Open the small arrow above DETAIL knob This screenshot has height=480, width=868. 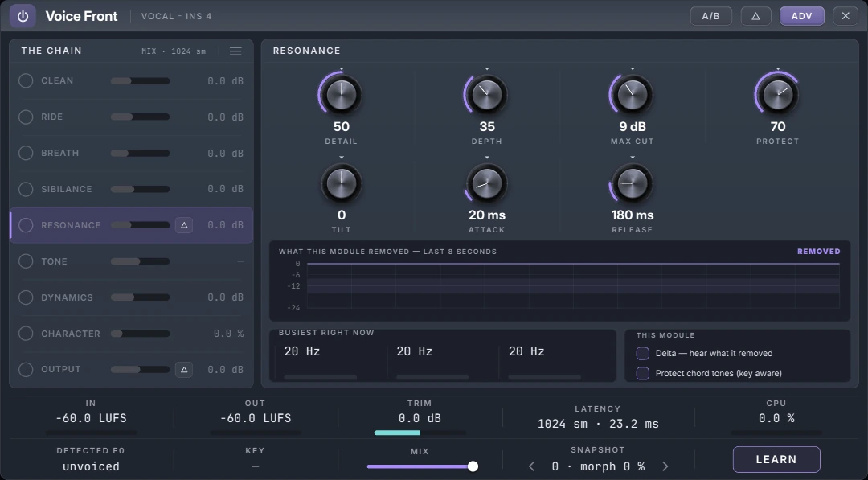tap(342, 69)
